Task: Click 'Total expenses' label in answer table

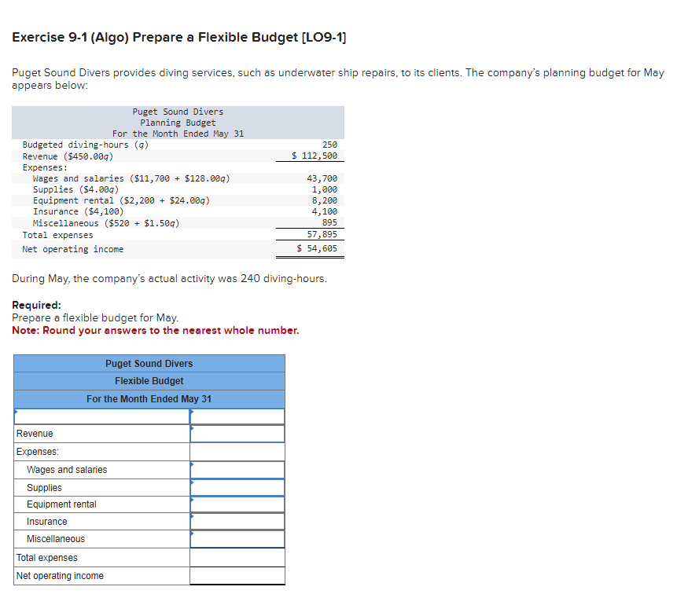Action: pos(47,558)
